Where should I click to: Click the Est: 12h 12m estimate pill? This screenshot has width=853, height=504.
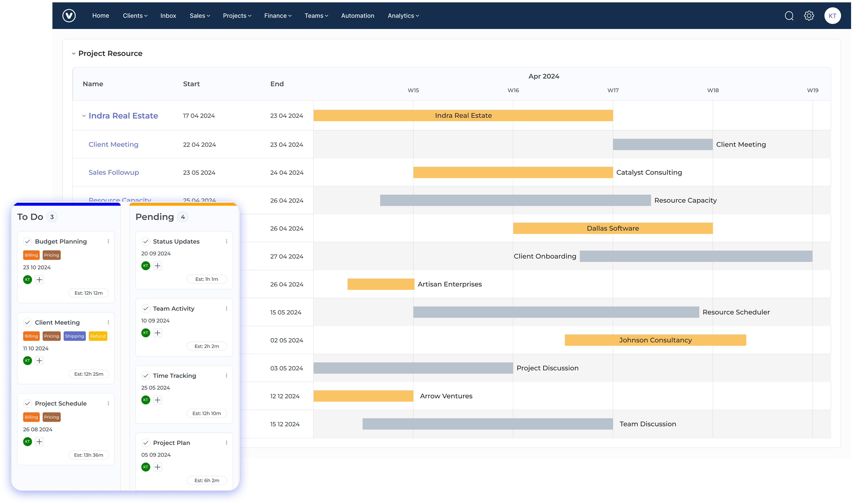[89, 293]
